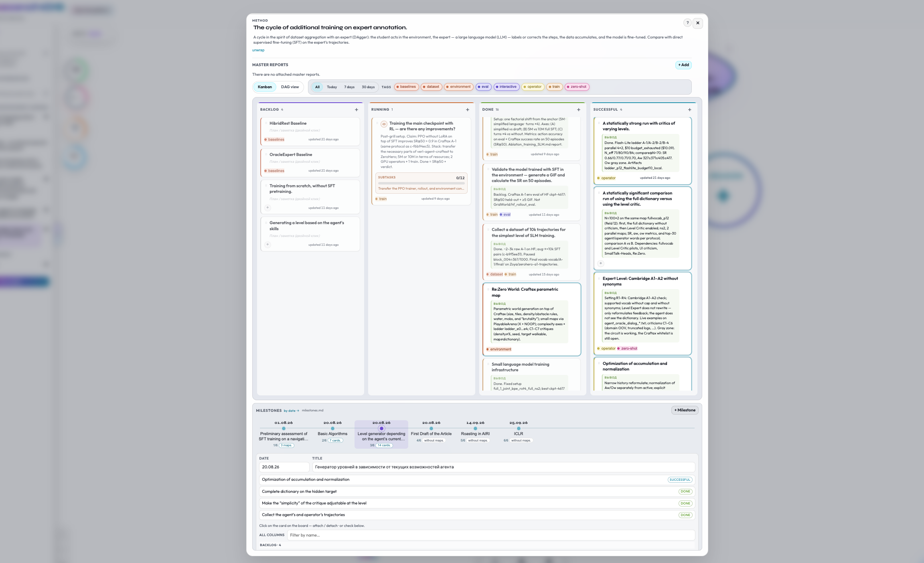Open 'Complete dictionary on the hidden target' row
The width and height of the screenshot is (924, 563).
pos(477,492)
